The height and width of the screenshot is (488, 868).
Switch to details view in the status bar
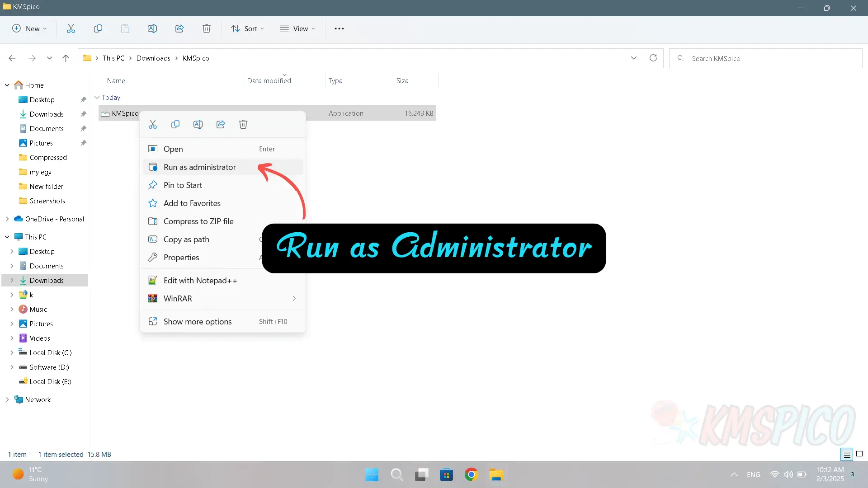click(x=847, y=454)
